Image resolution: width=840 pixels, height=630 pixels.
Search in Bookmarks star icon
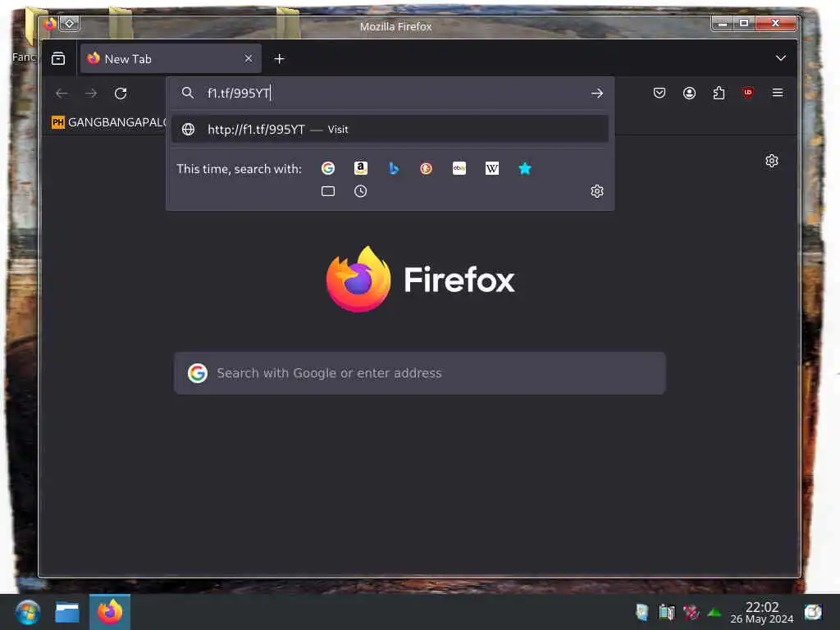(x=524, y=168)
